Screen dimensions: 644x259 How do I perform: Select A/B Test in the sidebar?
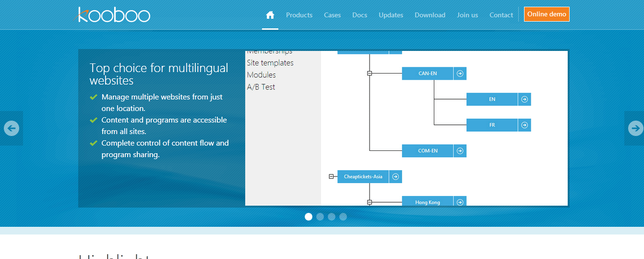(x=261, y=87)
